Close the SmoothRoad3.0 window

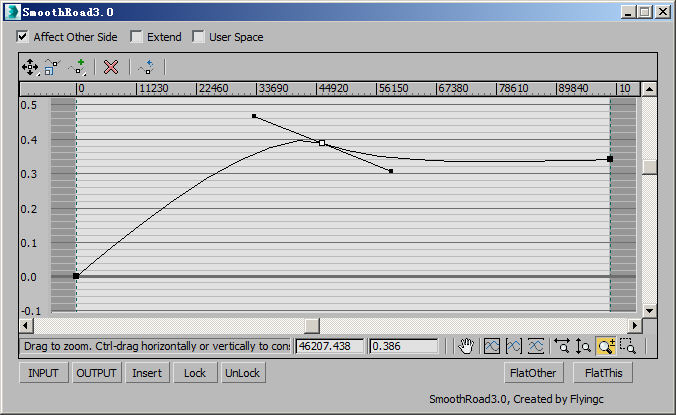pos(663,12)
